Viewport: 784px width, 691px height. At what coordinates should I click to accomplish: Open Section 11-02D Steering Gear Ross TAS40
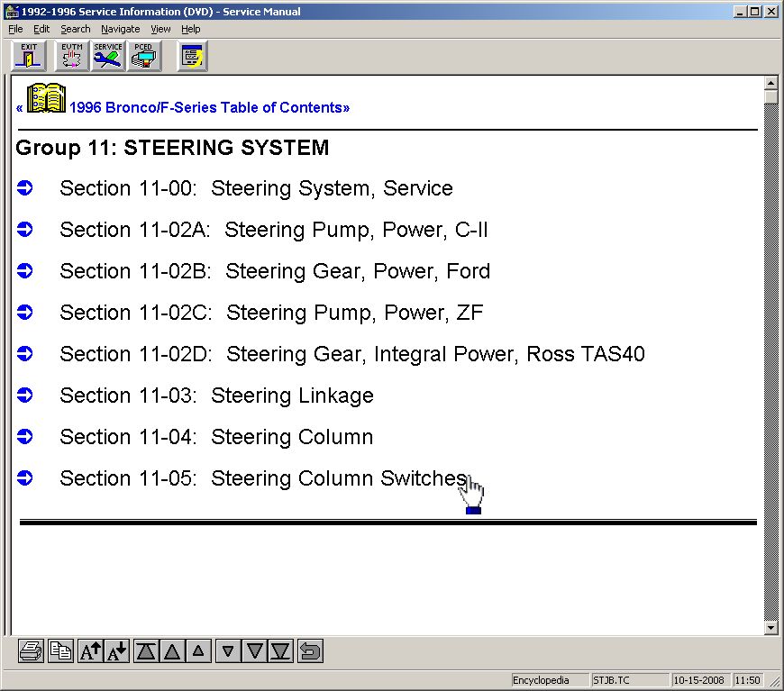(x=352, y=354)
